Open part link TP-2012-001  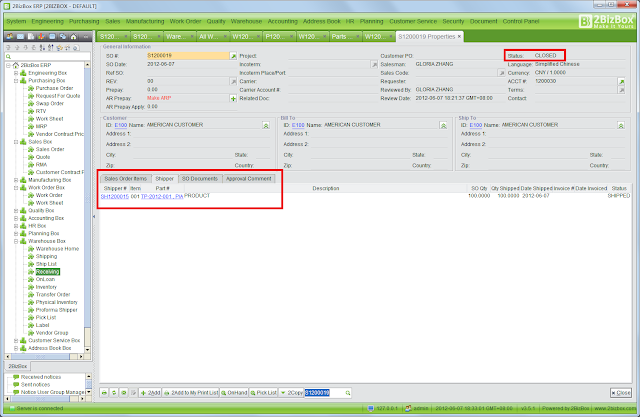pos(162,197)
